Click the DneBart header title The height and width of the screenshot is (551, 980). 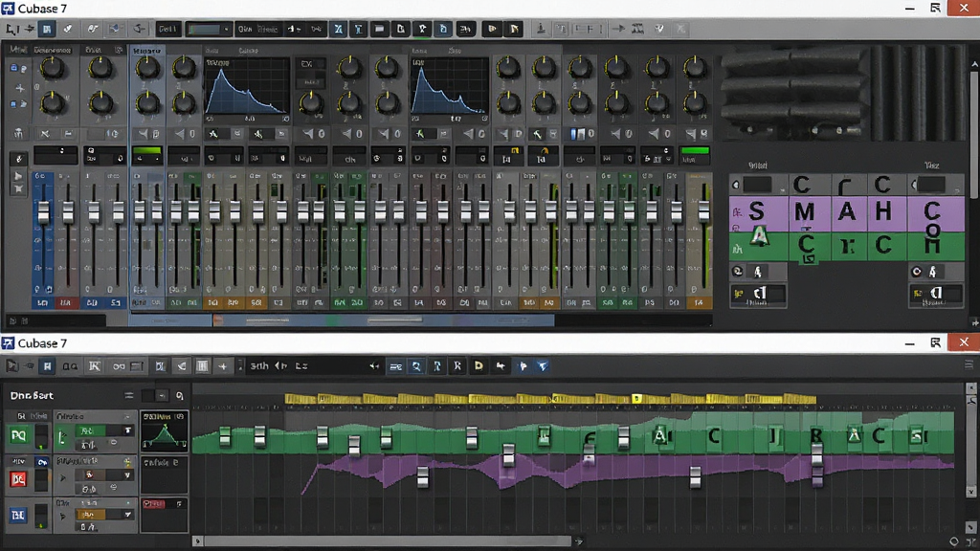(x=32, y=395)
